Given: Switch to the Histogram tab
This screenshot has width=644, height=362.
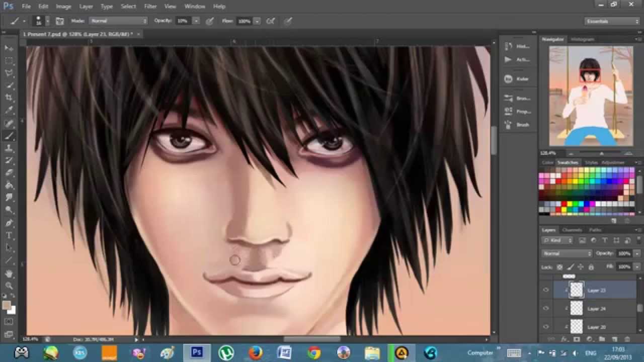Looking at the screenshot, I should tap(583, 39).
